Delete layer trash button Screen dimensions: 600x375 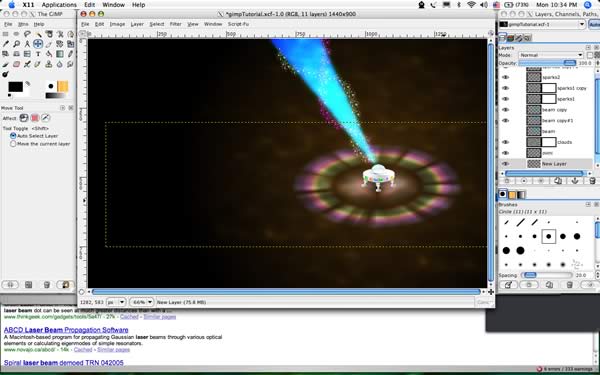click(592, 181)
